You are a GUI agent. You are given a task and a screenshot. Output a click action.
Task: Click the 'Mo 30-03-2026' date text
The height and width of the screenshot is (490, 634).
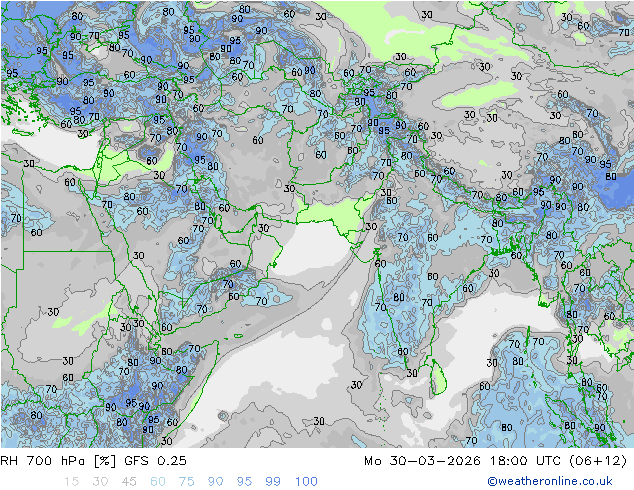pos(423,461)
